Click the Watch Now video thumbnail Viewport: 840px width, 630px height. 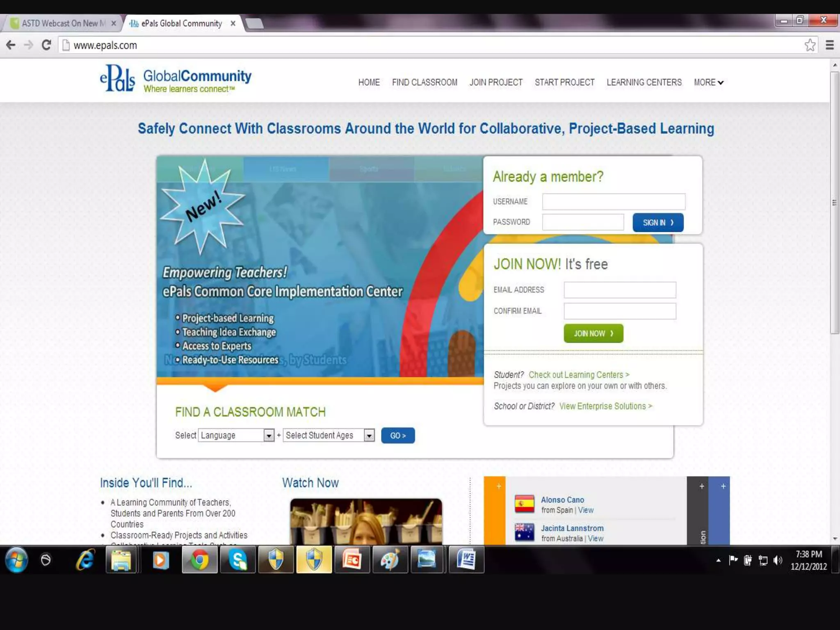tap(366, 522)
